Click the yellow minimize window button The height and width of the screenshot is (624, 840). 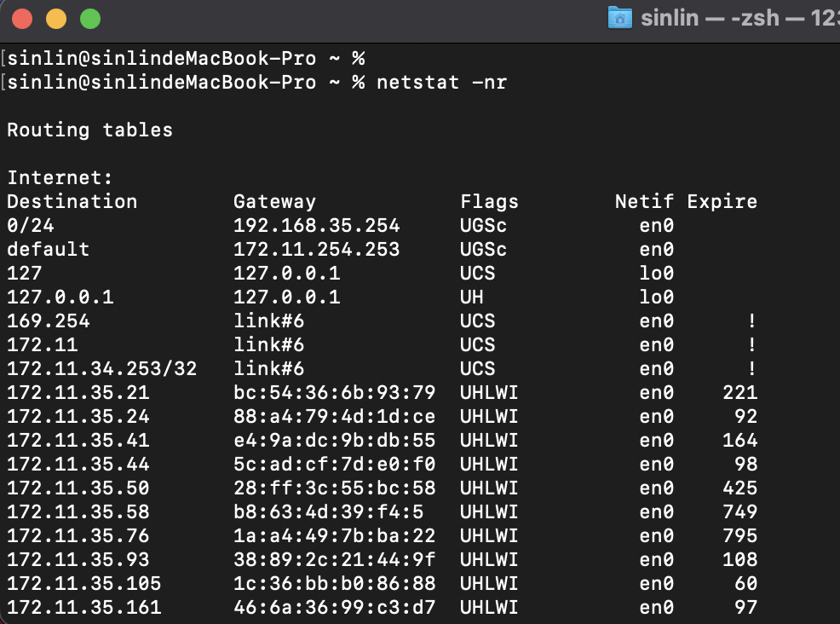pos(56,19)
